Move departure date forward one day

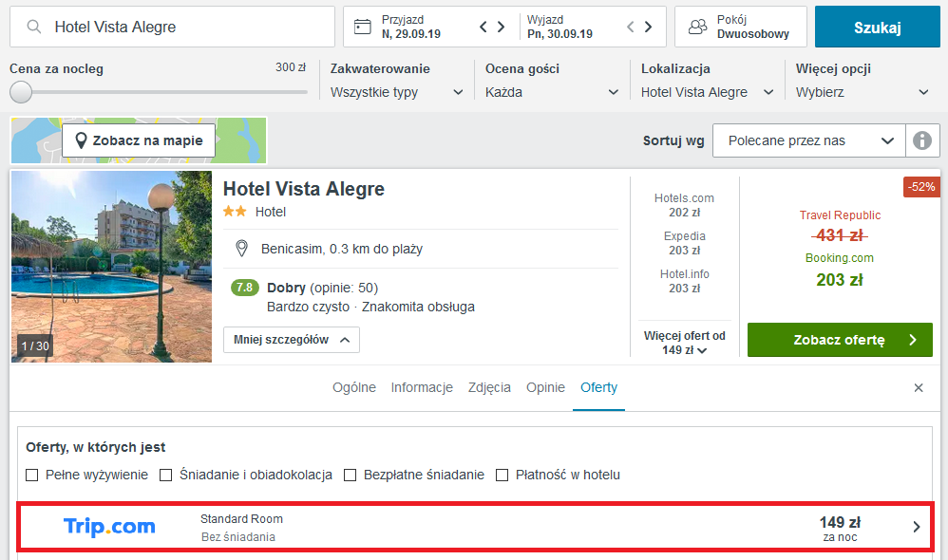click(x=648, y=27)
